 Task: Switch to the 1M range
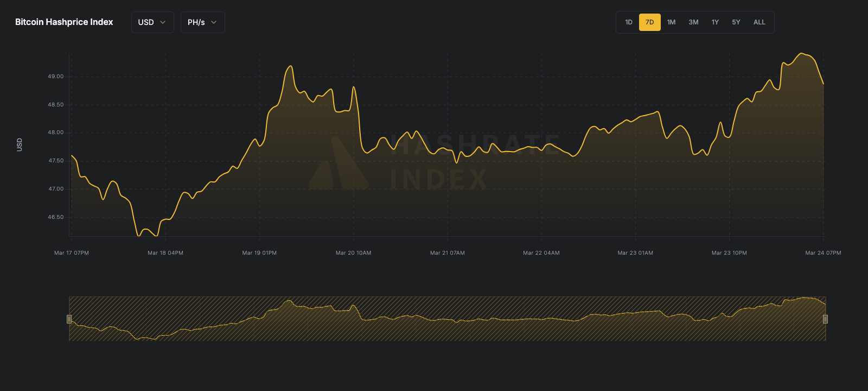coord(672,22)
